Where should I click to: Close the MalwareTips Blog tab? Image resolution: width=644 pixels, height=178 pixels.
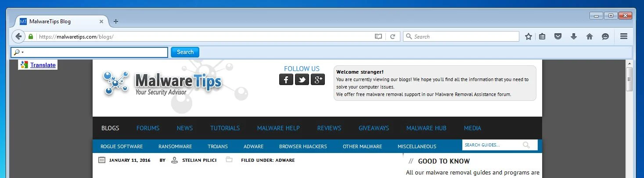point(101,21)
